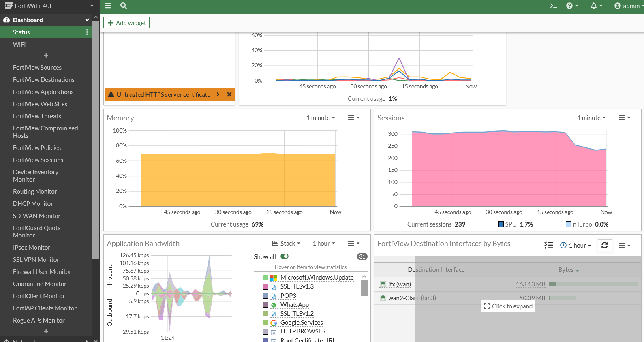The width and height of the screenshot is (644, 342).
Task: Click the ifx (wan) interface link
Action: point(400,284)
